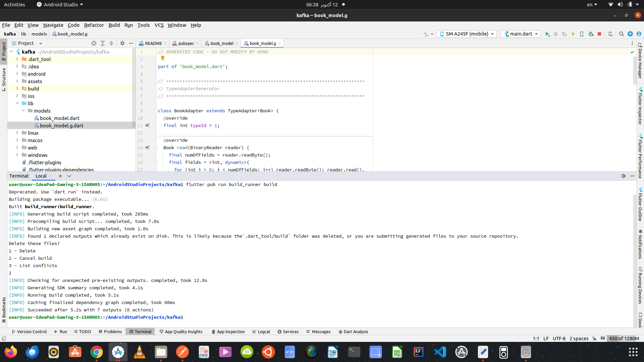This screenshot has width=644, height=362.
Task: Click Collapse All icon in Project panel
Action: coord(111,43)
